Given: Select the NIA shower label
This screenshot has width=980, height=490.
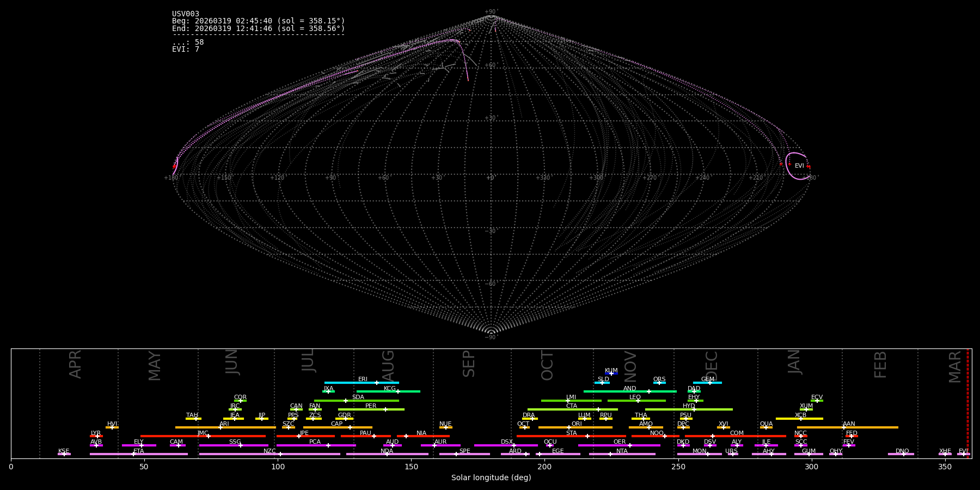Looking at the screenshot, I should coord(421,433).
